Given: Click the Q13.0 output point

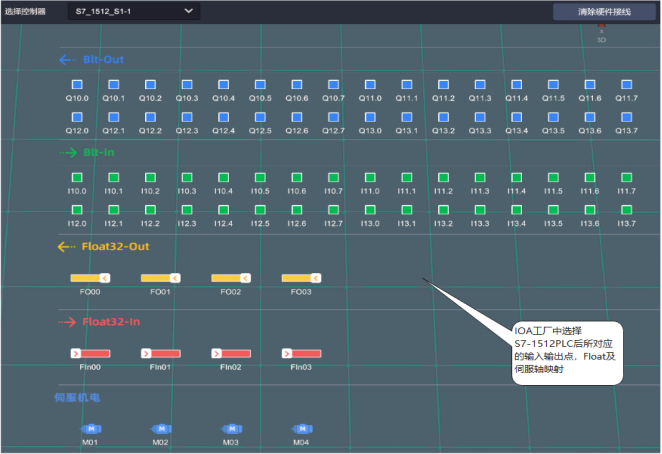Looking at the screenshot, I should pos(370,117).
